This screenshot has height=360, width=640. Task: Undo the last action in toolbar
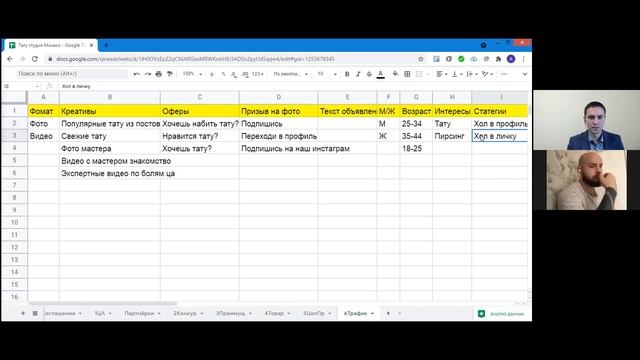(x=137, y=74)
